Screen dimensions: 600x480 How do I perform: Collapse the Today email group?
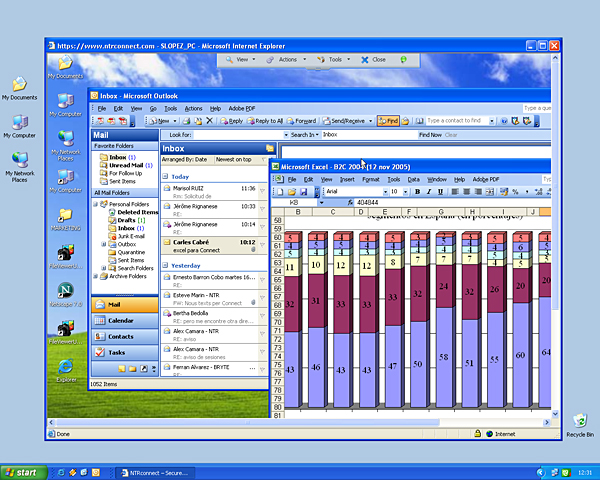tap(166, 174)
